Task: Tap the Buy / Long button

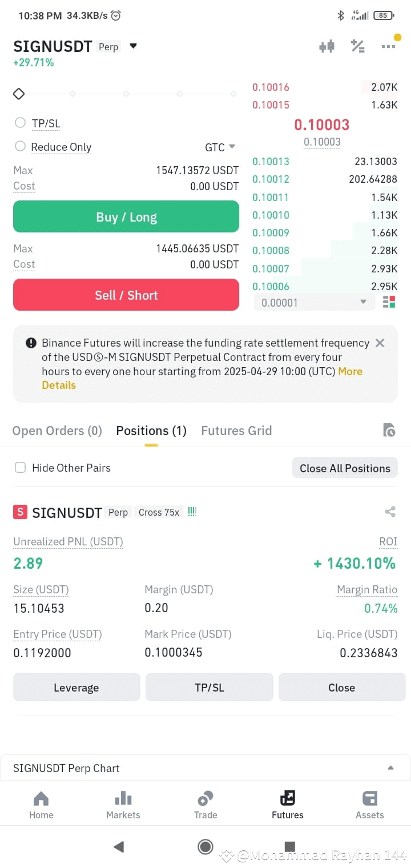Action: point(126,216)
